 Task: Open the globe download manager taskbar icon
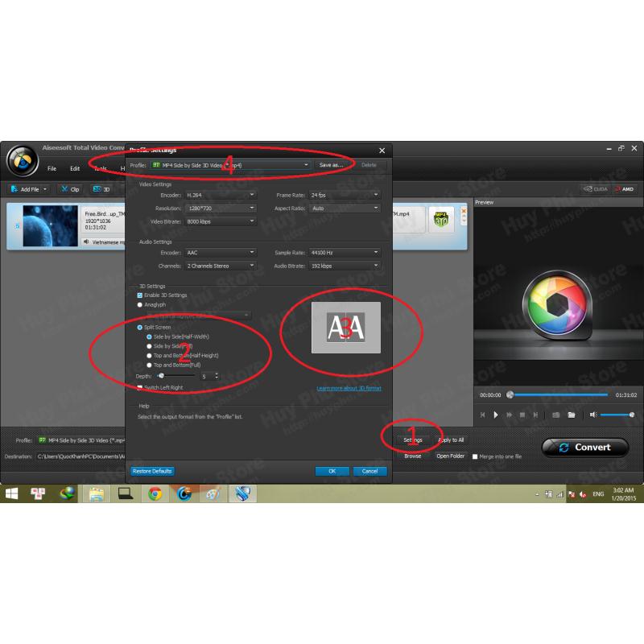tap(68, 493)
